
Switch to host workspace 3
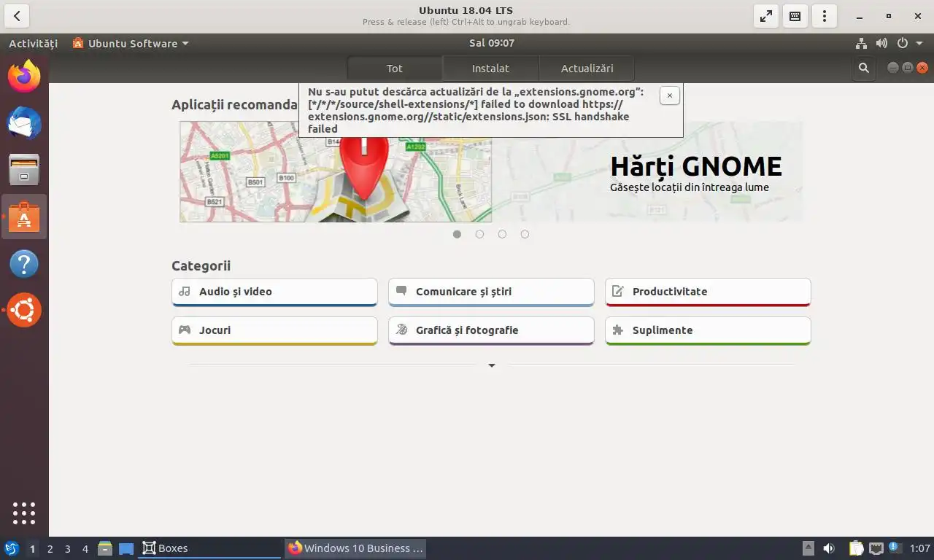[x=67, y=548]
